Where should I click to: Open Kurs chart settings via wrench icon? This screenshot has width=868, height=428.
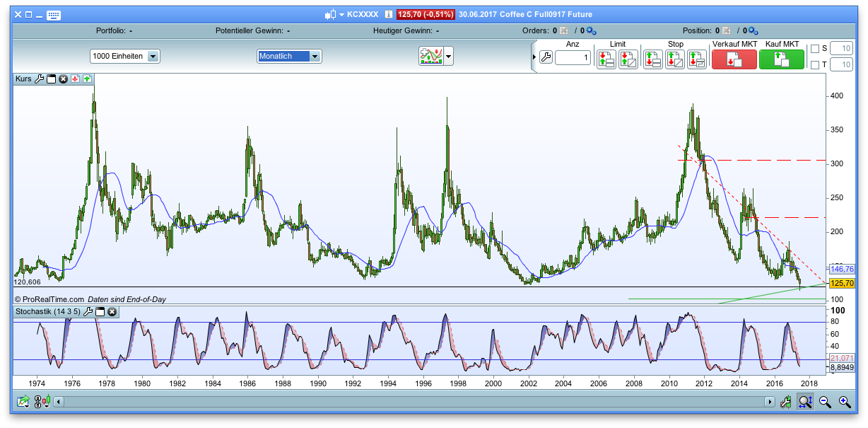[39, 79]
